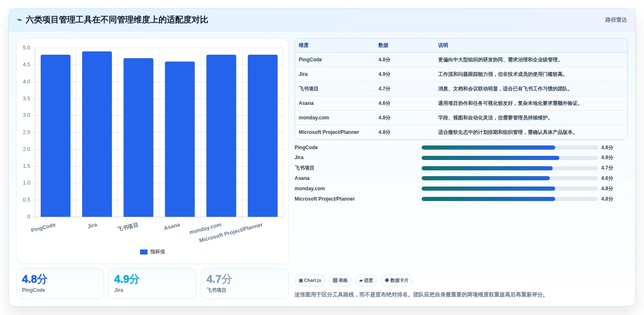The image size is (644, 315).
Task: Click the lightning icon beside the title
Action: point(20,20)
